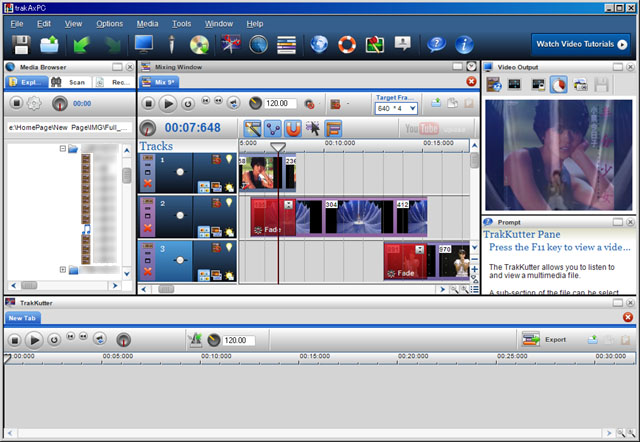Click the blue question mark help icon
Viewport: 640px width, 442px height.
436,44
